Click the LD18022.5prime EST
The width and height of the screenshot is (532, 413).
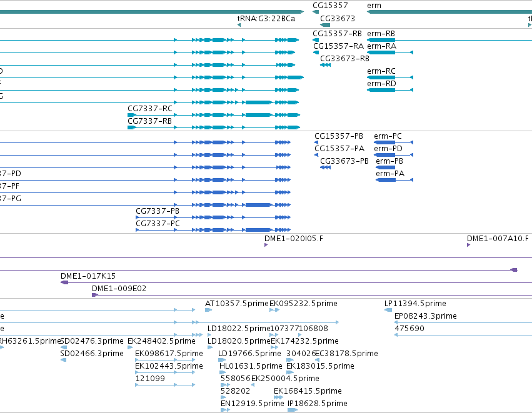[209, 335]
